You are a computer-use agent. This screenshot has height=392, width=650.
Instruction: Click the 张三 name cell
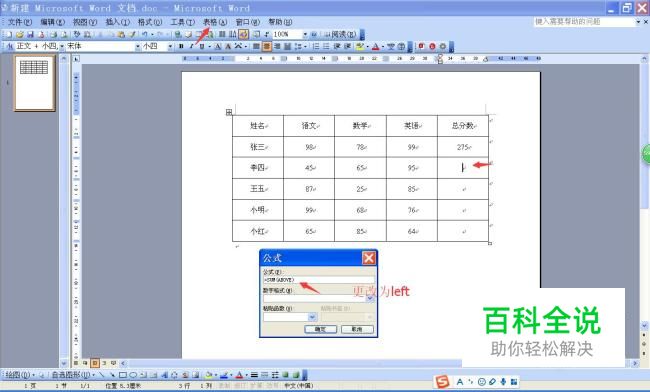click(258, 147)
